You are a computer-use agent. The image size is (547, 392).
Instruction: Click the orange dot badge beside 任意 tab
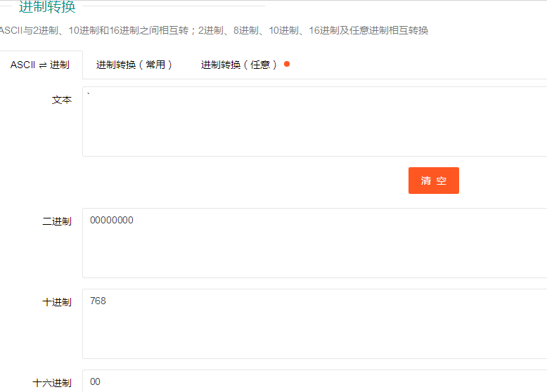click(x=287, y=64)
